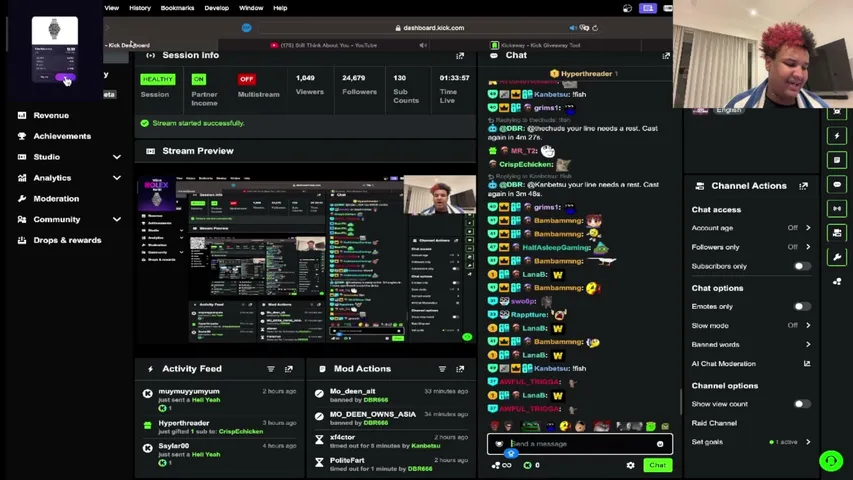Click the wrench icon in right toolbar
Image resolution: width=853 pixels, height=480 pixels.
point(837,257)
